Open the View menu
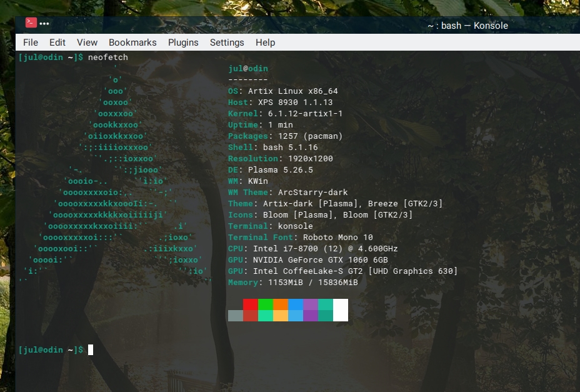The width and height of the screenshot is (580, 392). pyautogui.click(x=87, y=43)
